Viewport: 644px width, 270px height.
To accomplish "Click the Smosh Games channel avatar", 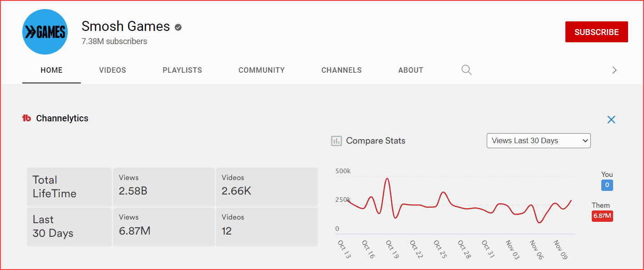I will (x=45, y=32).
